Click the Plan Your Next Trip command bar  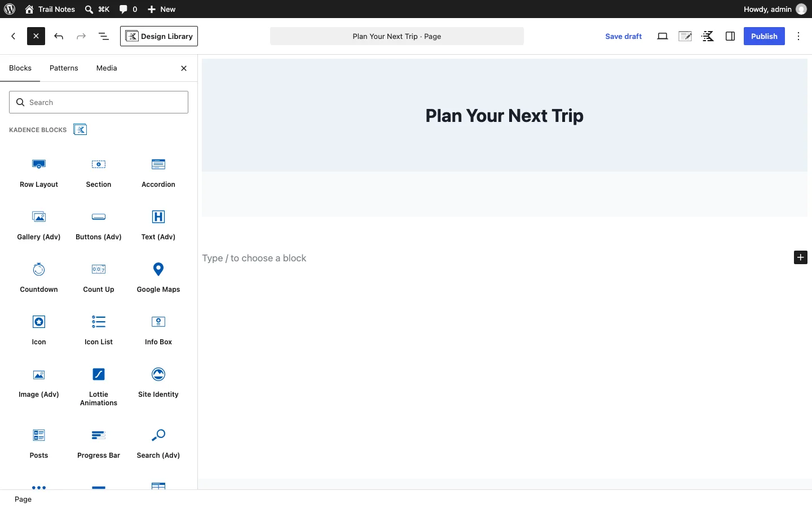397,36
